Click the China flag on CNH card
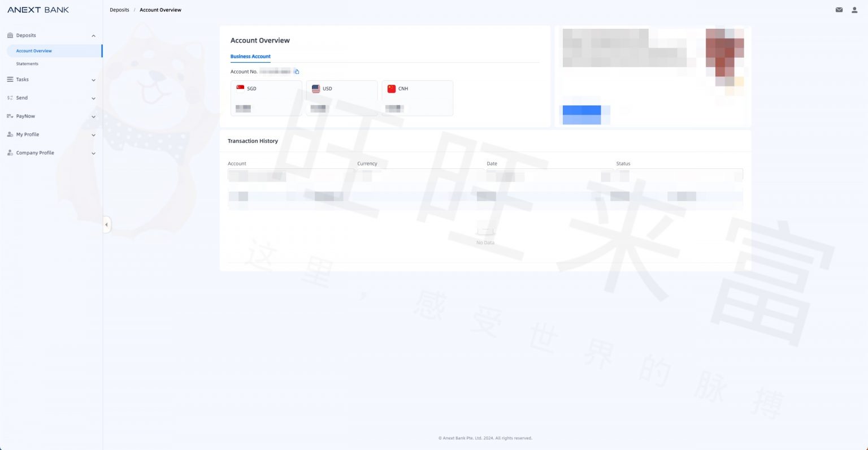The width and height of the screenshot is (868, 450). point(392,89)
